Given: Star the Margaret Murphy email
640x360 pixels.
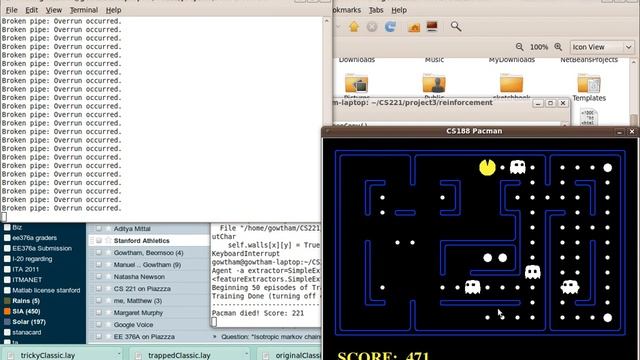Looking at the screenshot, I should click(x=108, y=313).
